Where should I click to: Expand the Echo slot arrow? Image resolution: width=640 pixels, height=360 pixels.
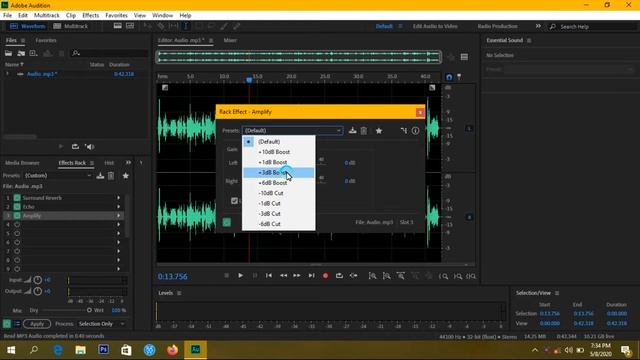pos(119,207)
